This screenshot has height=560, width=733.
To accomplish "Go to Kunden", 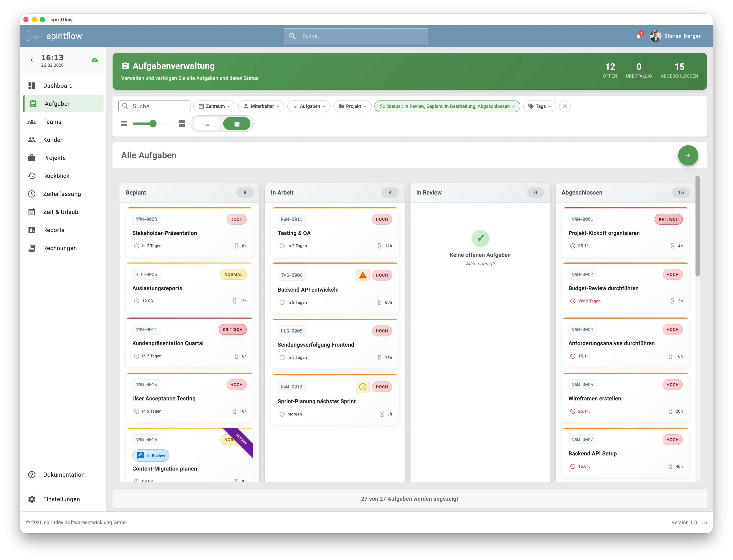I will pyautogui.click(x=63, y=140).
